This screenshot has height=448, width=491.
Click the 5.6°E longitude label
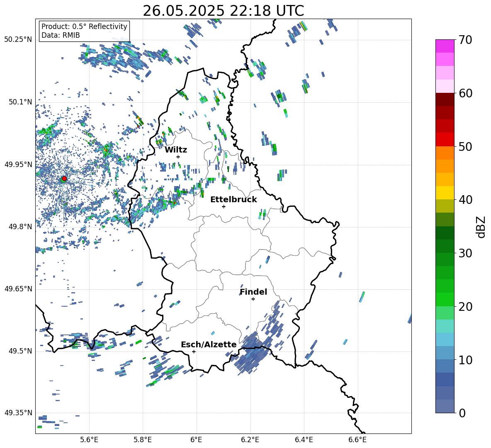point(89,440)
